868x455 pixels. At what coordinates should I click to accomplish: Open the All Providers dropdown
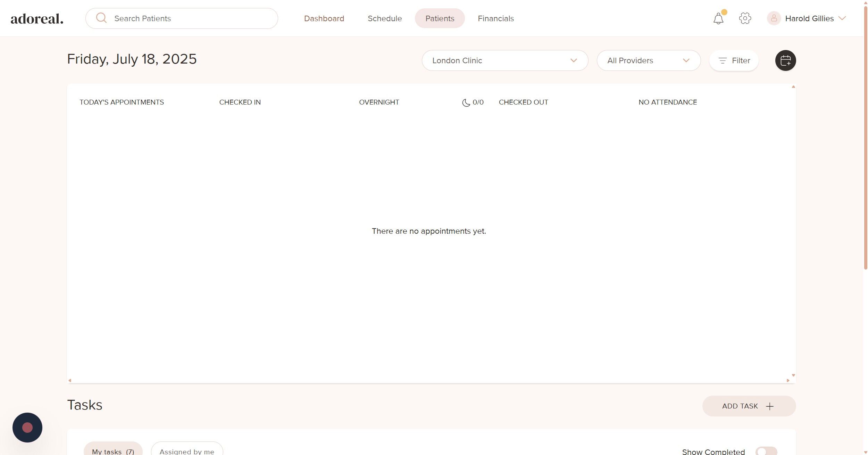coord(648,60)
